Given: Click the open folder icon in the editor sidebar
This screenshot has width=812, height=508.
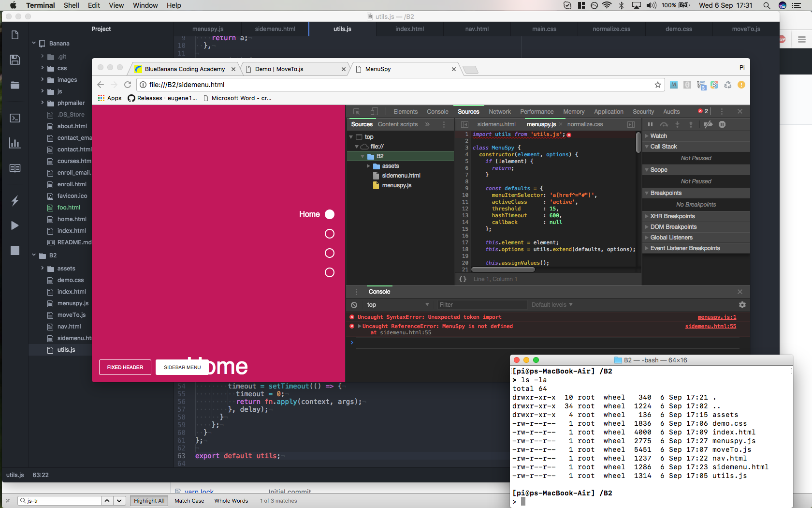Looking at the screenshot, I should 15,85.
